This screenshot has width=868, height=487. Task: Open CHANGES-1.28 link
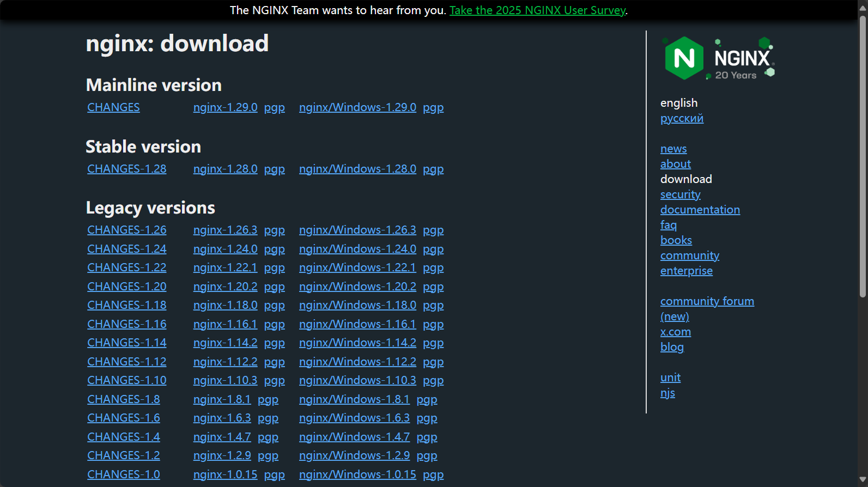point(127,169)
